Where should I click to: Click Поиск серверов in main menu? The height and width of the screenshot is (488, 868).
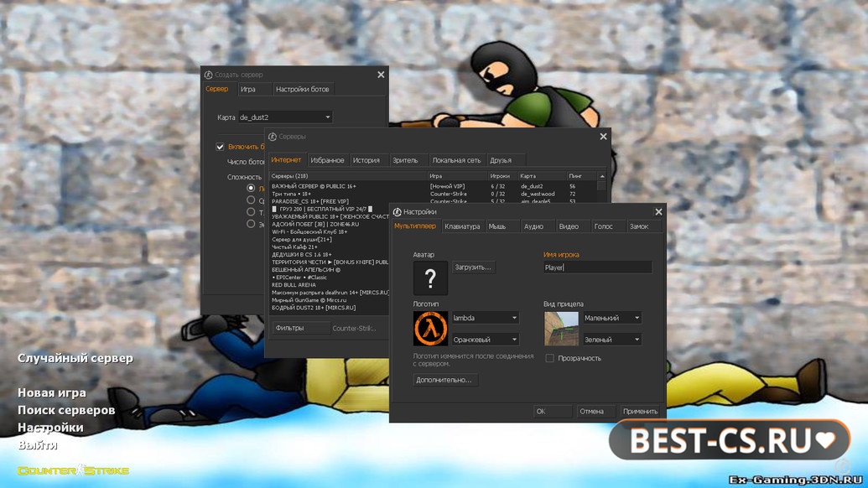click(x=66, y=410)
